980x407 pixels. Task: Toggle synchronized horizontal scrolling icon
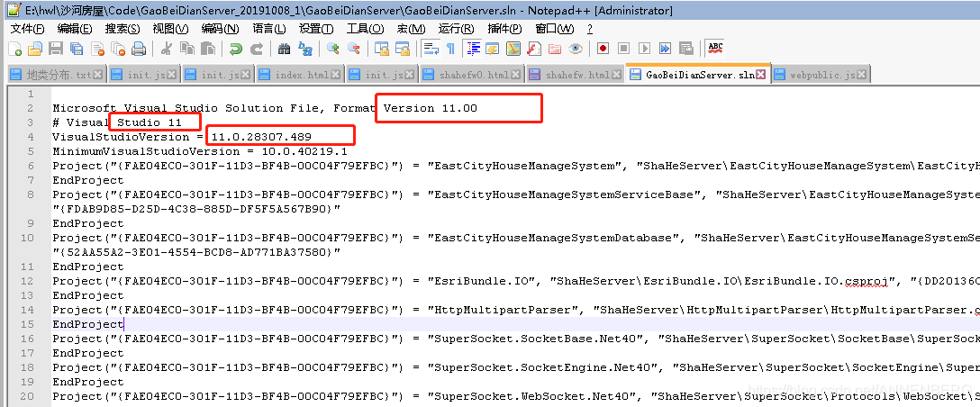pos(402,49)
